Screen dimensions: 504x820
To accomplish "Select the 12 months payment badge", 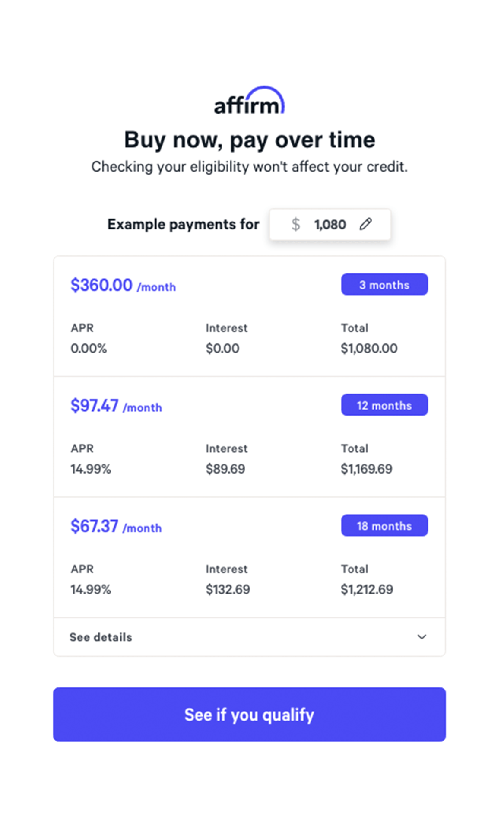I will 384,405.
